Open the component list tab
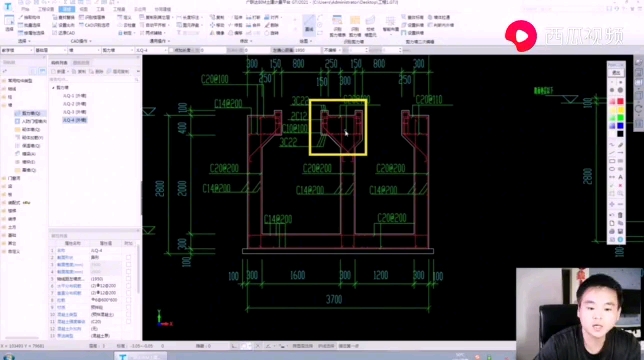644x360 pixels. click(x=59, y=63)
